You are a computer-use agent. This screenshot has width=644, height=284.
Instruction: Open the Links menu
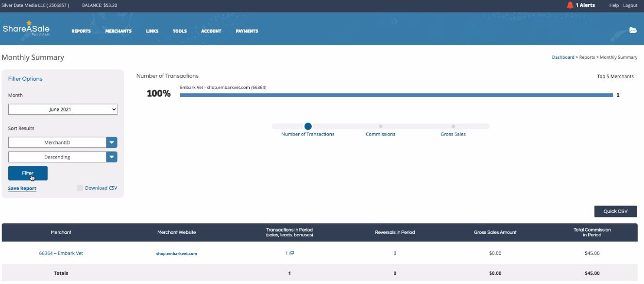coord(152,31)
